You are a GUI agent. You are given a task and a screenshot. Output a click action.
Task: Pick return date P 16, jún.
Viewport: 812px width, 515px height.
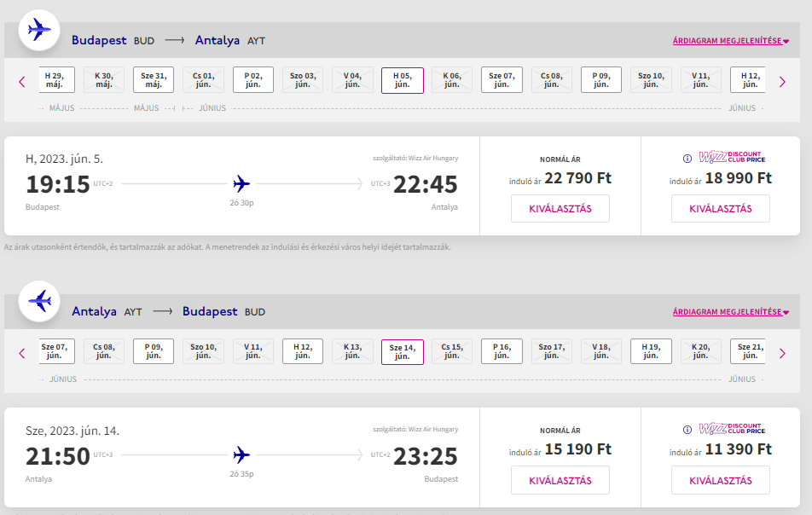(502, 351)
